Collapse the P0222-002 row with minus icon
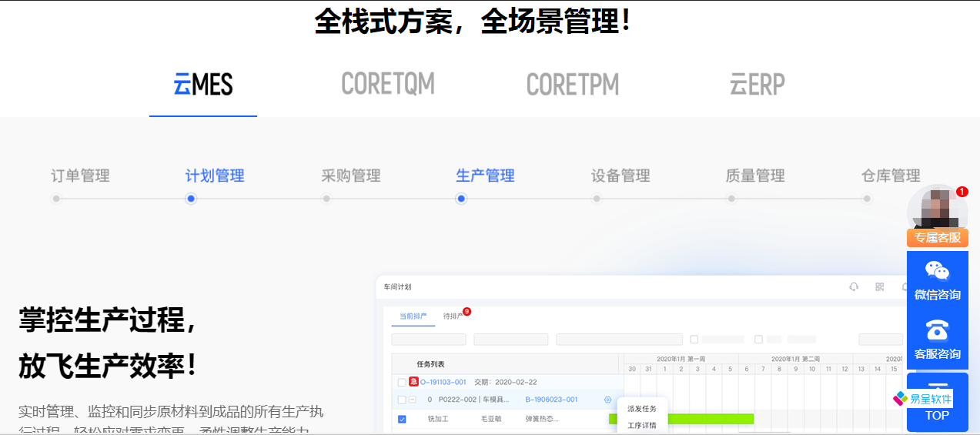The image size is (980, 435). coord(412,400)
